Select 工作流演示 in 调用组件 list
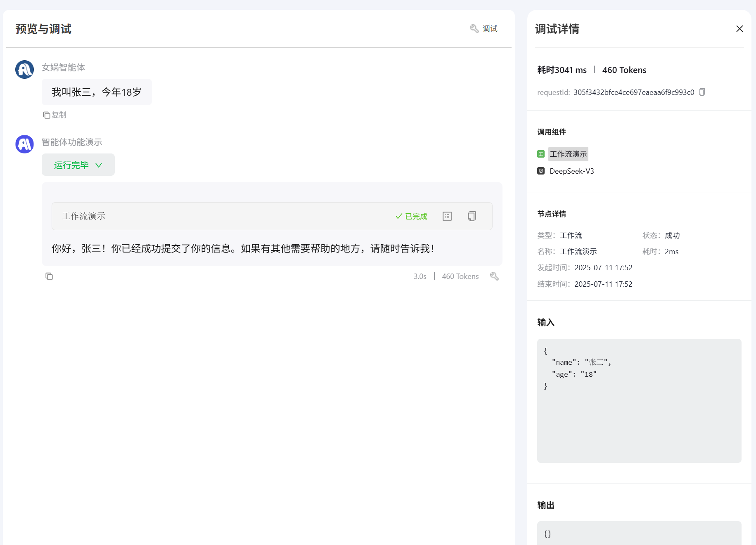 click(568, 154)
